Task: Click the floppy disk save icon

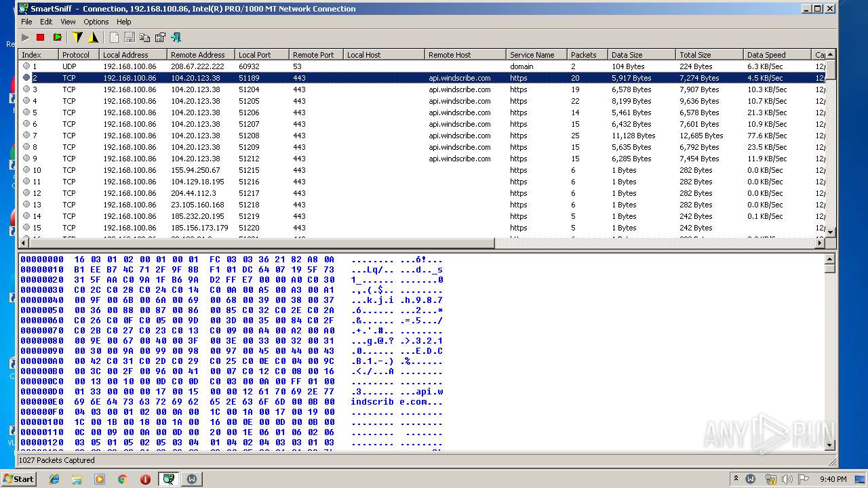Action: pos(129,37)
